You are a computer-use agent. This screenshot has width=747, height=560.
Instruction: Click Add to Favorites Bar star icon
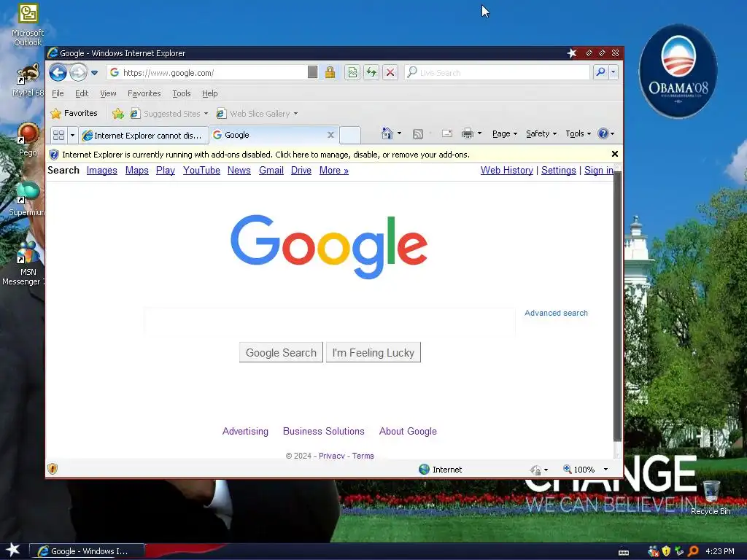(117, 113)
